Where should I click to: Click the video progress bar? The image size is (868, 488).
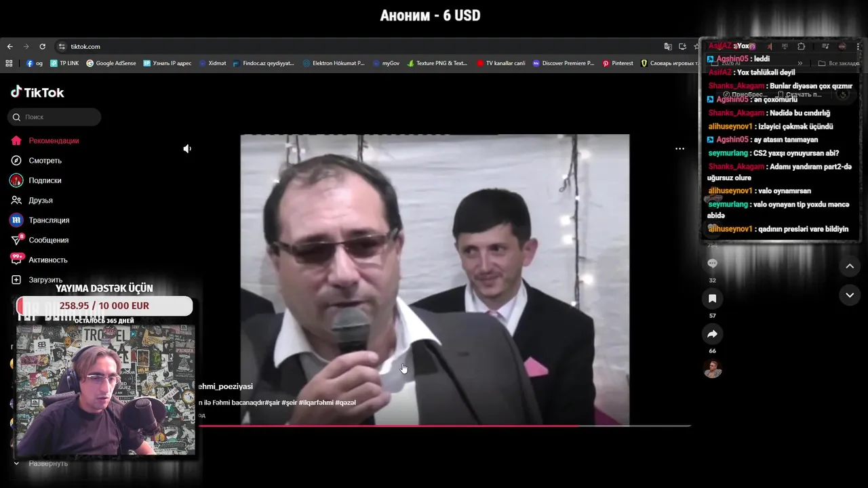click(444, 426)
